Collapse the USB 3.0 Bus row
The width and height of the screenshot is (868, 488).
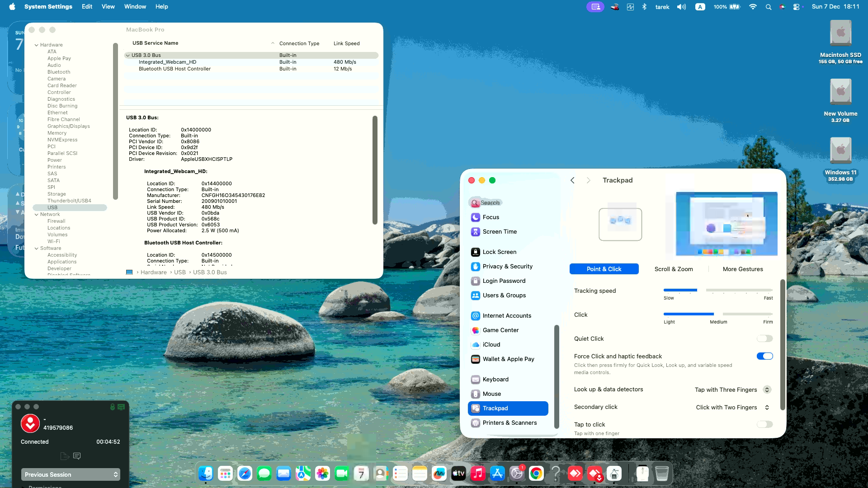pyautogui.click(x=128, y=56)
